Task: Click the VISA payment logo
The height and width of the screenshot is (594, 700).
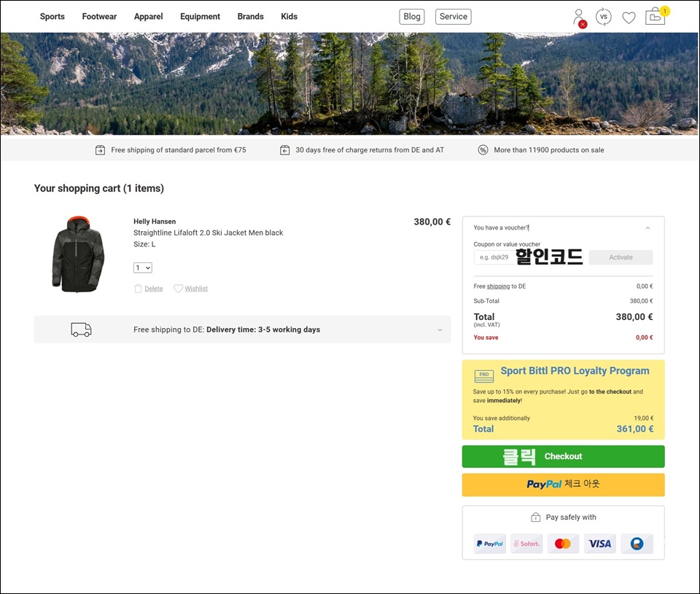Action: (x=599, y=544)
